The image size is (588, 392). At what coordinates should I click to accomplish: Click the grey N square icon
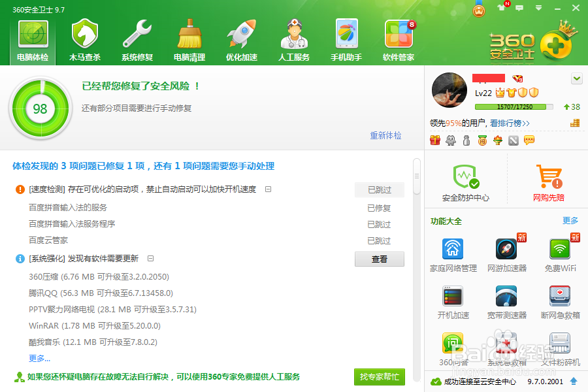[514, 140]
